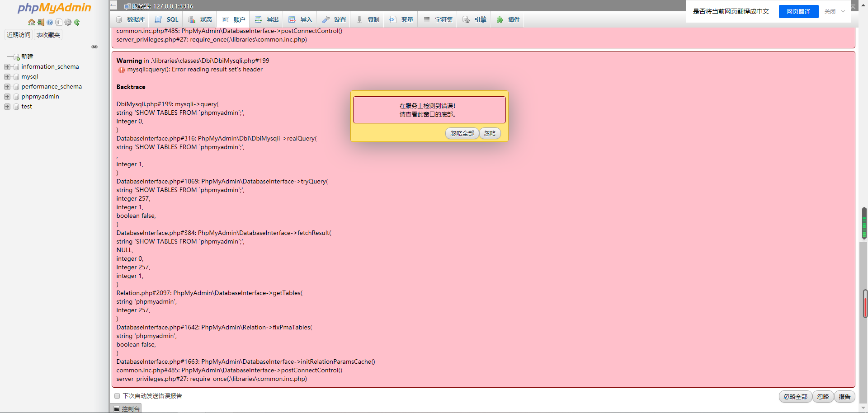Open phpmyadmin database link

(x=40, y=97)
